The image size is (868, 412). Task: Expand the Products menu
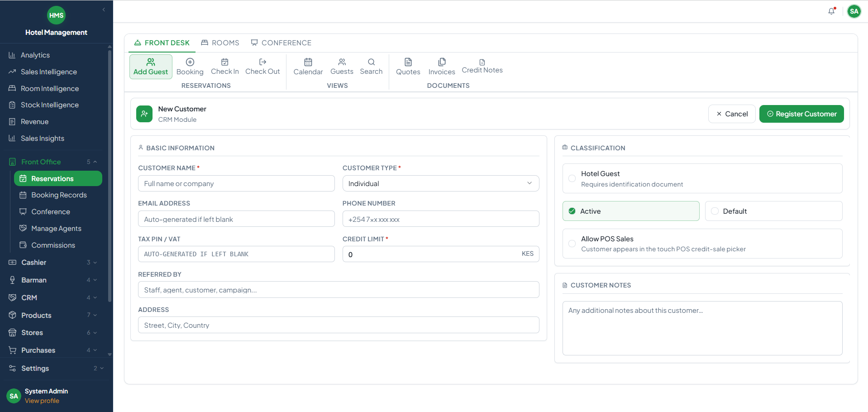pos(54,316)
